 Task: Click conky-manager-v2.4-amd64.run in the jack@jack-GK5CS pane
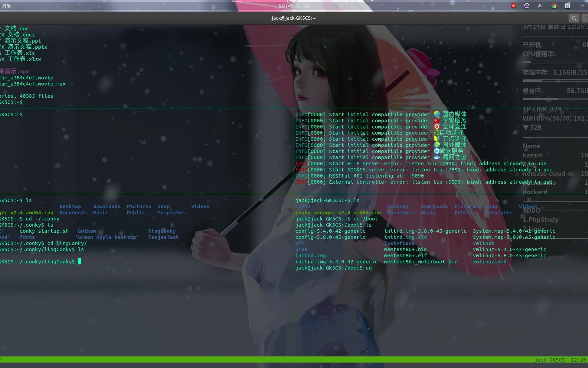tap(338, 213)
